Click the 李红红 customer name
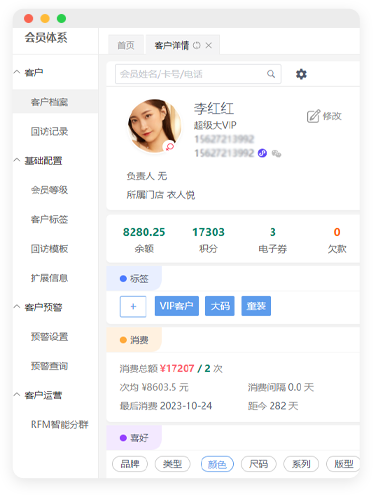 coord(214,108)
